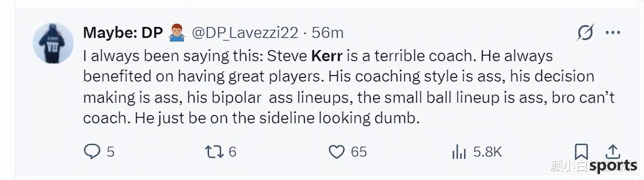Click the reply speech bubble icon
Screen dimensions: 644x180
point(91,152)
